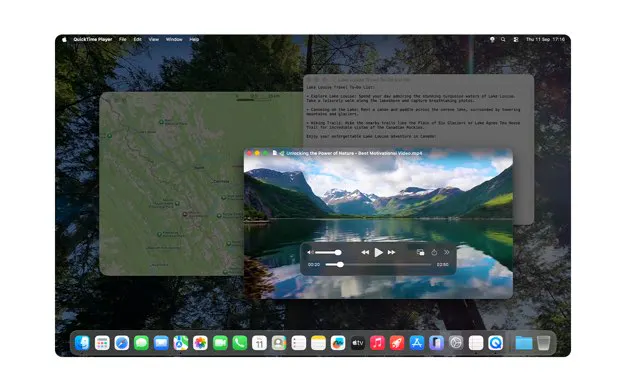This screenshot has width=626, height=391.
Task: Enter full screen with the green window button
Action: (265, 153)
